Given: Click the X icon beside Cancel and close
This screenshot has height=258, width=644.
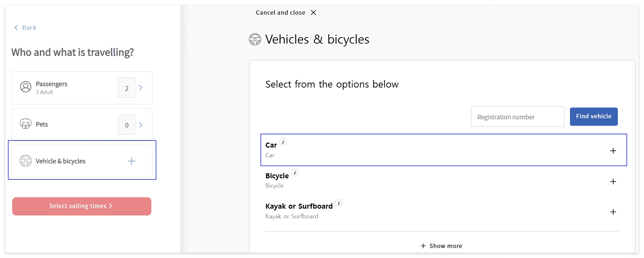Looking at the screenshot, I should [x=313, y=13].
